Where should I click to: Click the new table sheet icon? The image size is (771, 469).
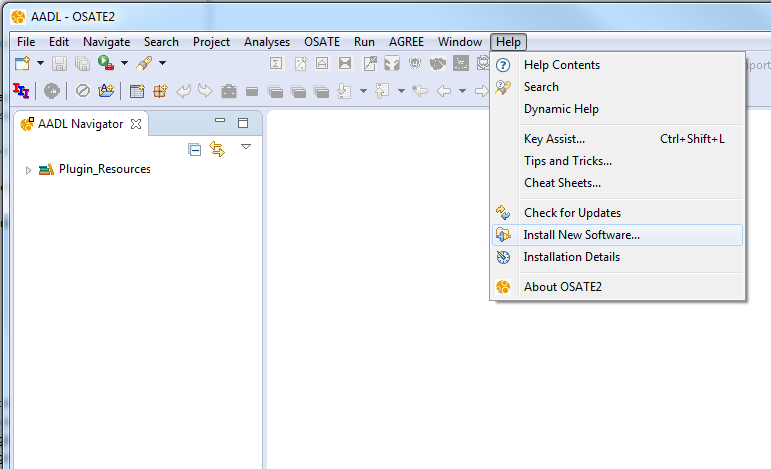click(137, 91)
